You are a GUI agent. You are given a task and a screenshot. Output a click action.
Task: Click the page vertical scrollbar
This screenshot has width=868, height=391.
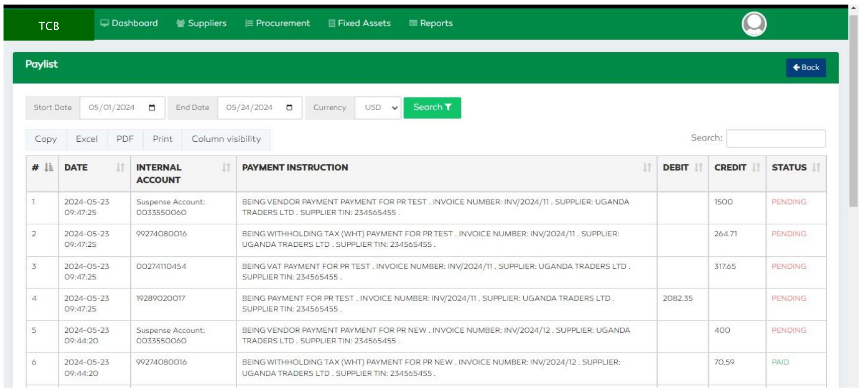coord(853,111)
